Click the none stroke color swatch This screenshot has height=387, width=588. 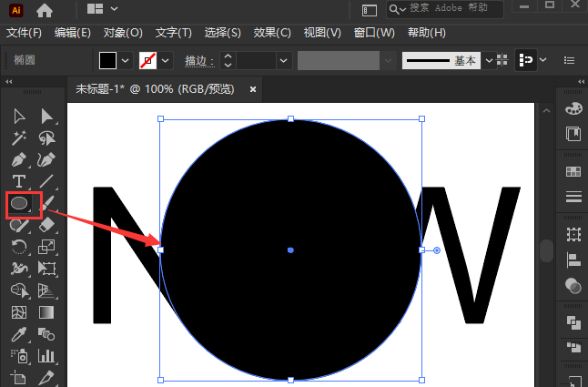(x=147, y=60)
